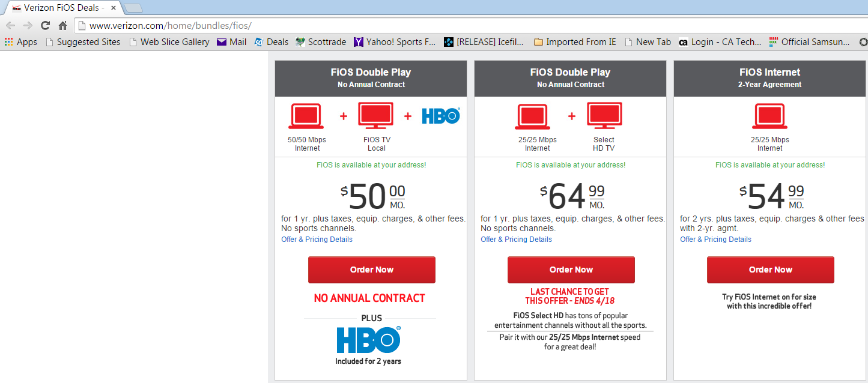Click Order Now for the $50.00 plan
Viewport: 868px width, 383px height.
(372, 270)
